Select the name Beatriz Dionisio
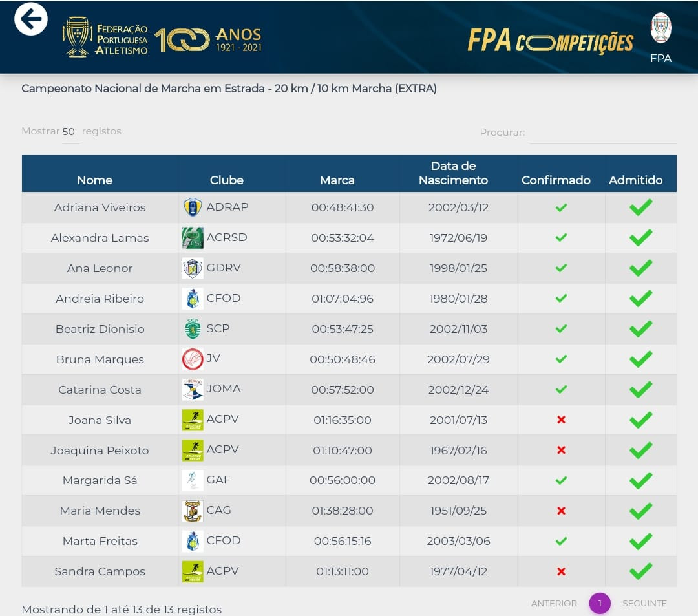Viewport: 698px width, 616px height. pos(100,329)
